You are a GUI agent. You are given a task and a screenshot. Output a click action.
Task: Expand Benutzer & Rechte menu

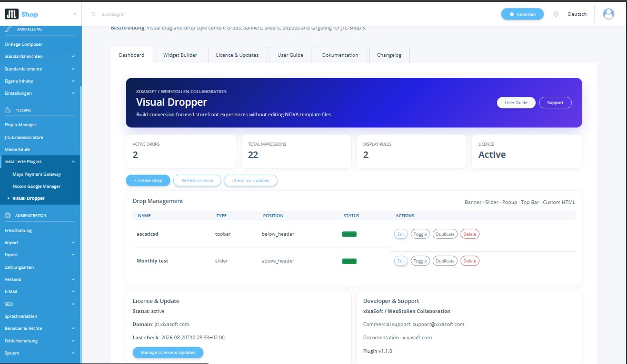[39, 328]
